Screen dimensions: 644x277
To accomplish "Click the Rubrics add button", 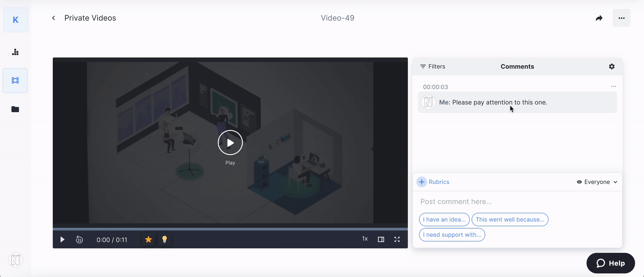I will pos(422,182).
